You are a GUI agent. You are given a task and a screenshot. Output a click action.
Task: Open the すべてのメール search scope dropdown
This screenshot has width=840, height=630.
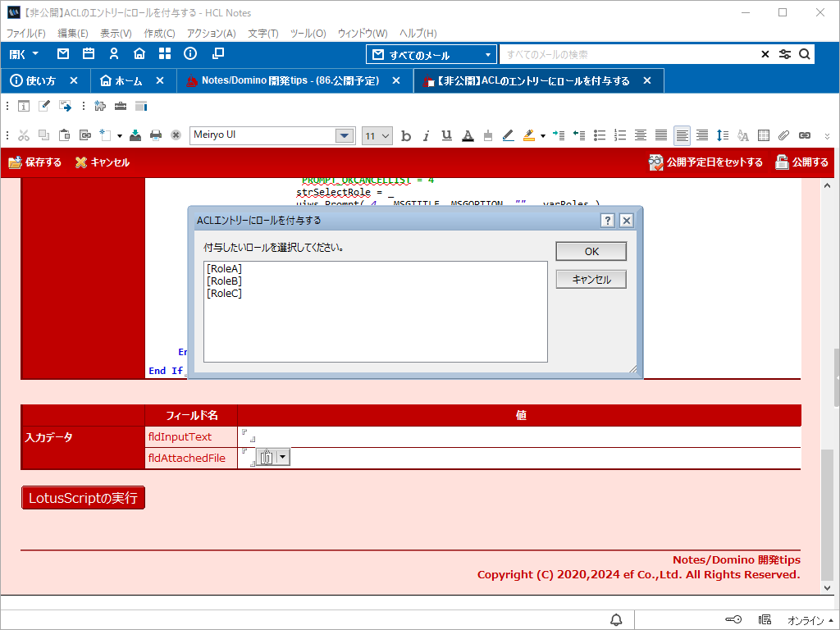[x=488, y=55]
